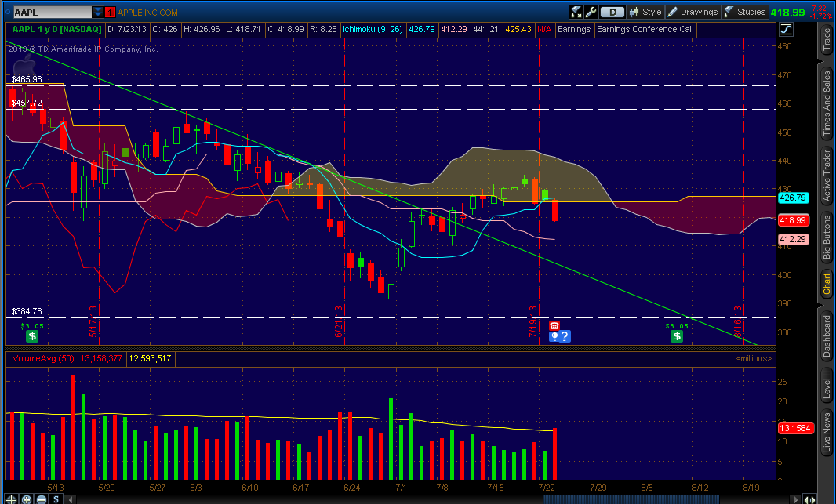Click the dollar sign price scale icon

click(56, 499)
